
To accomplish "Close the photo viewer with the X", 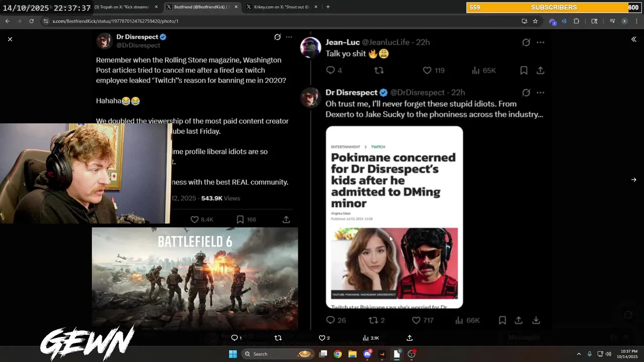I will [10, 39].
